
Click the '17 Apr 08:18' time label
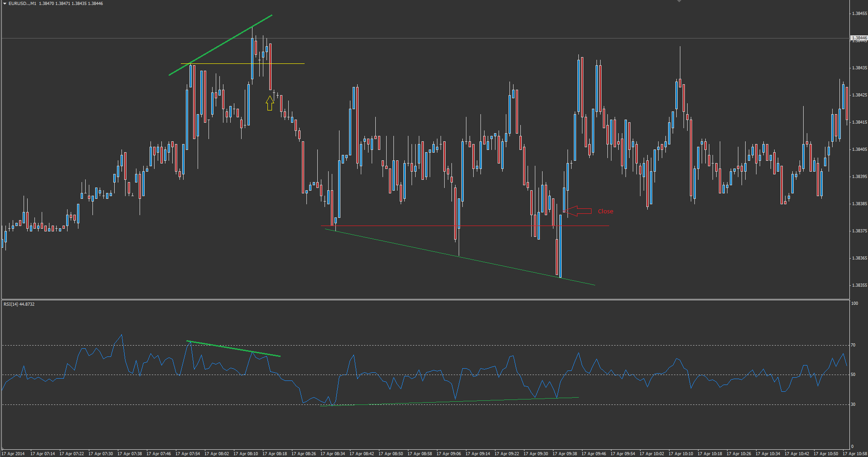tap(275, 453)
